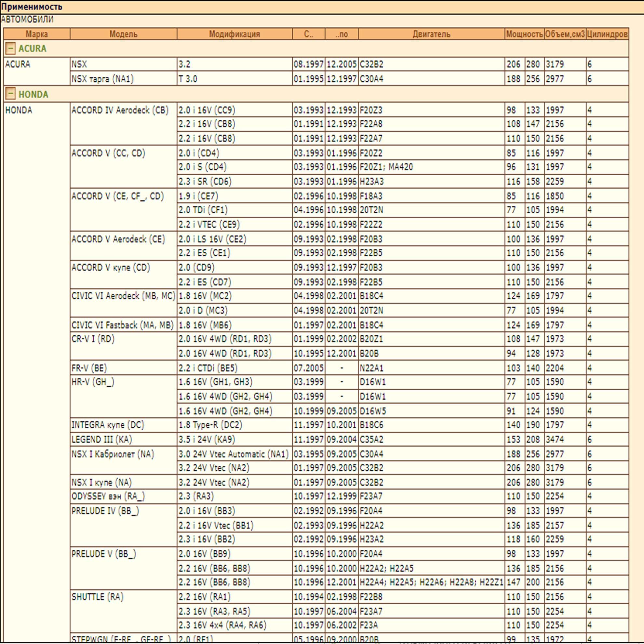Viewport: 644px width, 644px height.
Task: Click the Объем,см3 column header
Action: click(565, 34)
